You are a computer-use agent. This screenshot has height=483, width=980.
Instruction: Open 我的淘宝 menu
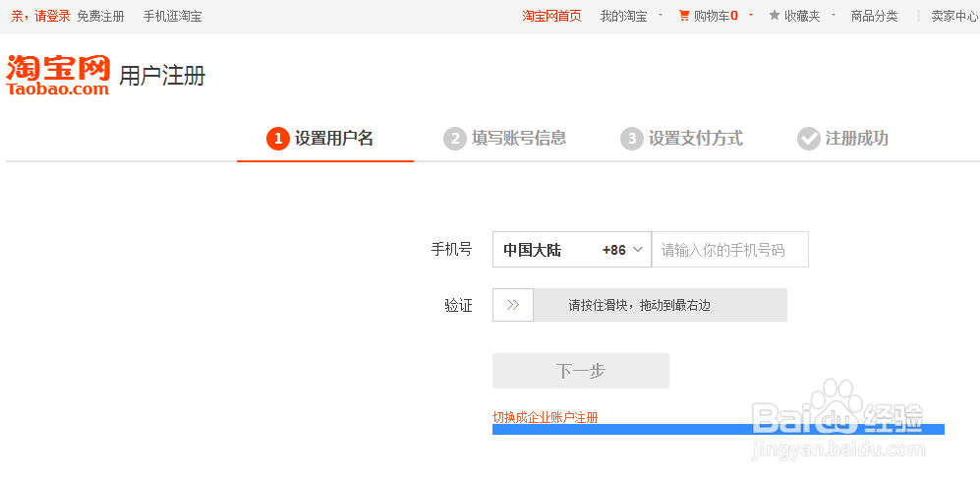(x=623, y=17)
